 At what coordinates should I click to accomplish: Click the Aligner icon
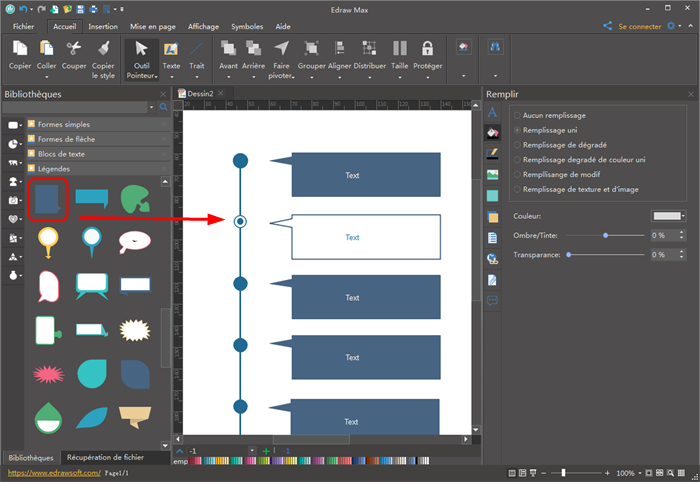(341, 48)
